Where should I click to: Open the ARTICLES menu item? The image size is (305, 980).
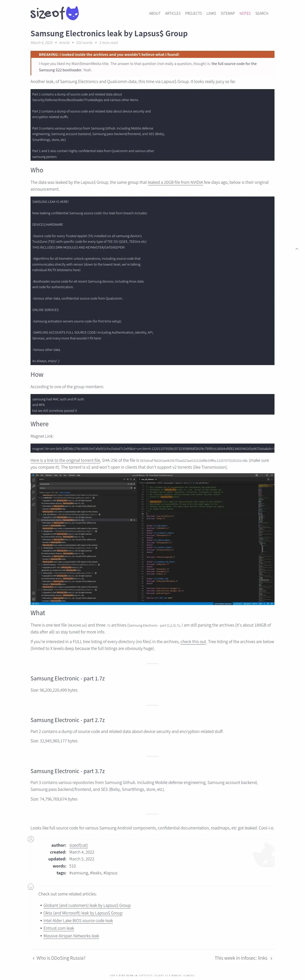tap(173, 13)
